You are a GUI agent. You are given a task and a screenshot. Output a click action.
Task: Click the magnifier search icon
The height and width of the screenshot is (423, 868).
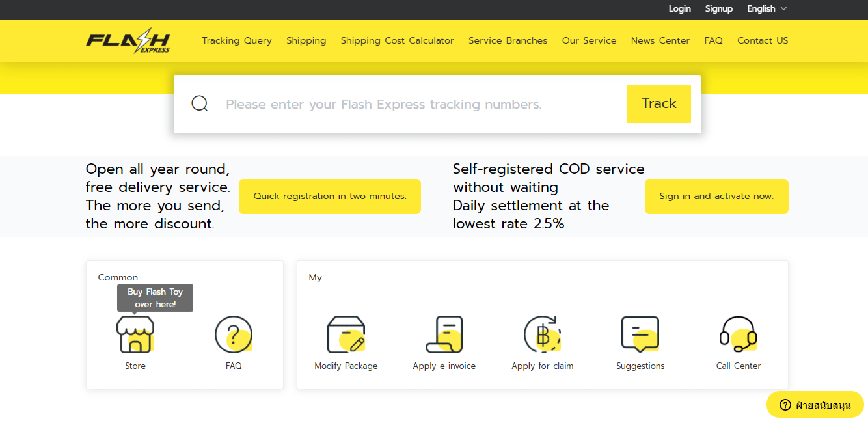coord(200,104)
